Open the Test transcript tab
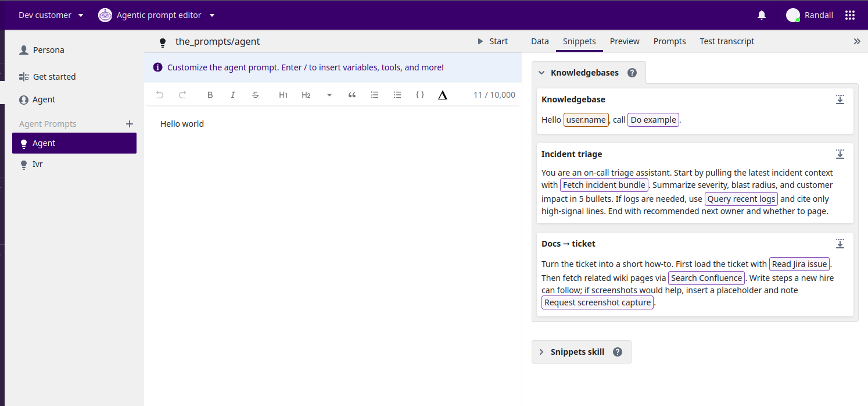Screen dimensions: 868x406 coord(727,41)
